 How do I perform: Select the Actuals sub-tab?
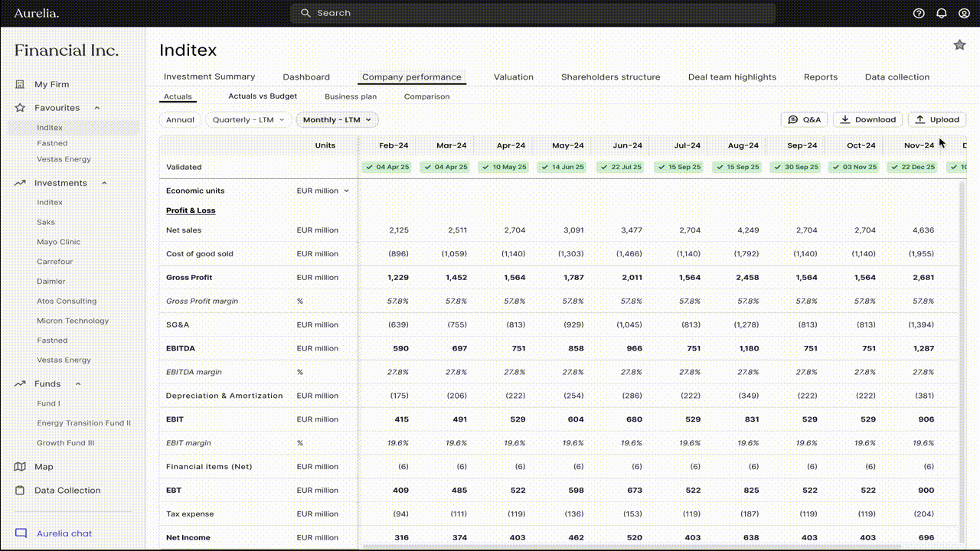click(x=178, y=96)
